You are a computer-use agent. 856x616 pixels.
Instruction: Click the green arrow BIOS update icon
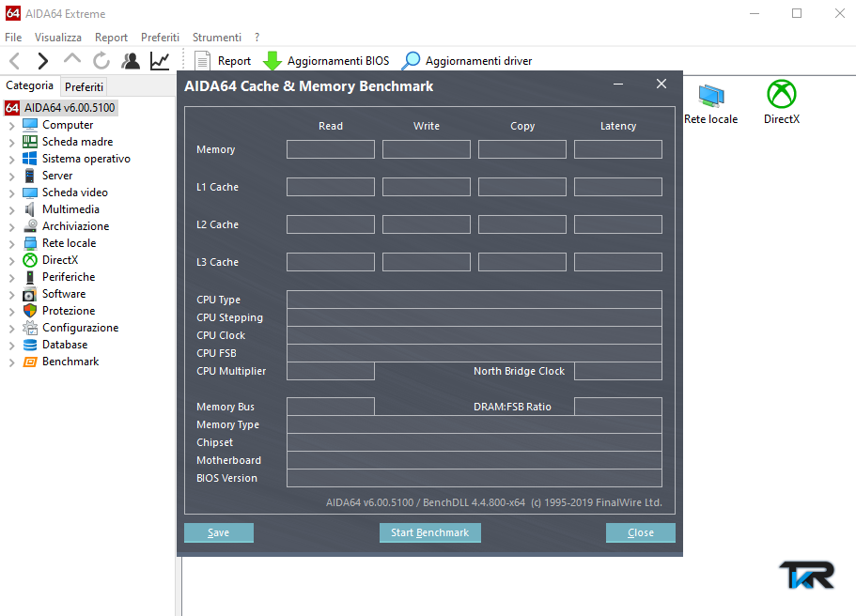coord(272,60)
